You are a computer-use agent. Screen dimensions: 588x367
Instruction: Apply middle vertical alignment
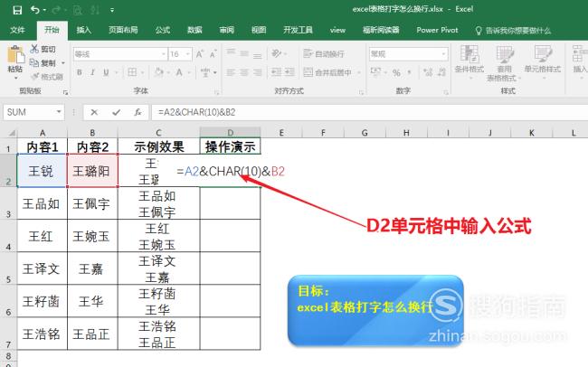tap(244, 53)
